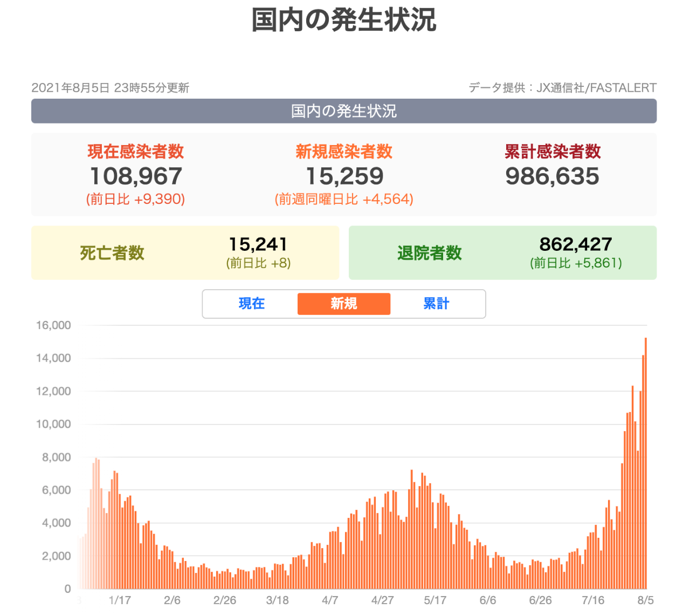Select the highlighted 新規 tab
This screenshot has width=690, height=616.
pos(344,304)
